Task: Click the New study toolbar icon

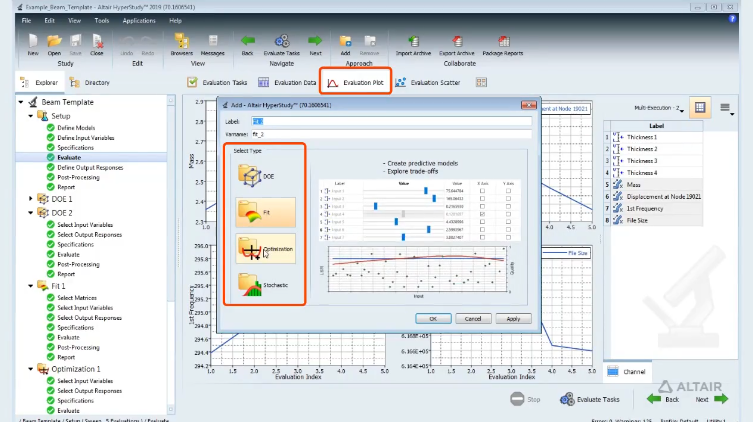Action: tap(33, 42)
